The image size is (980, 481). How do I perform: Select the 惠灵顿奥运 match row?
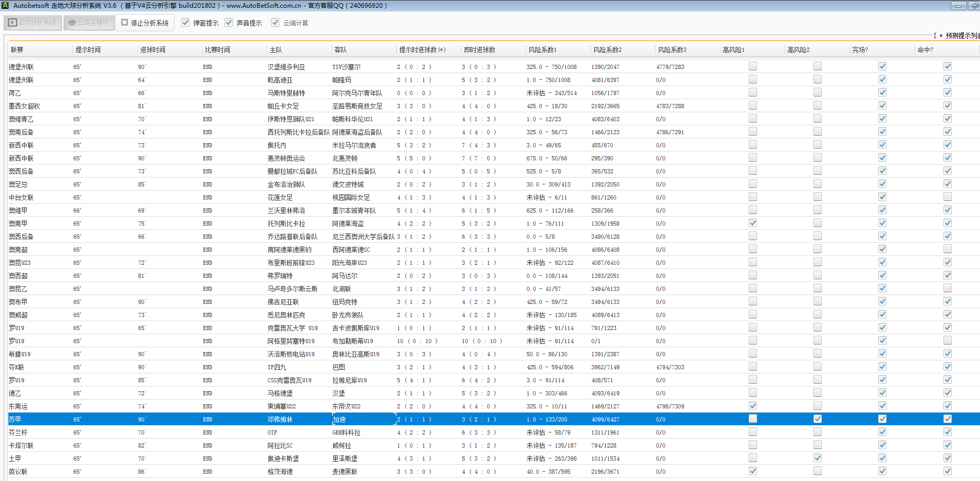(286, 158)
